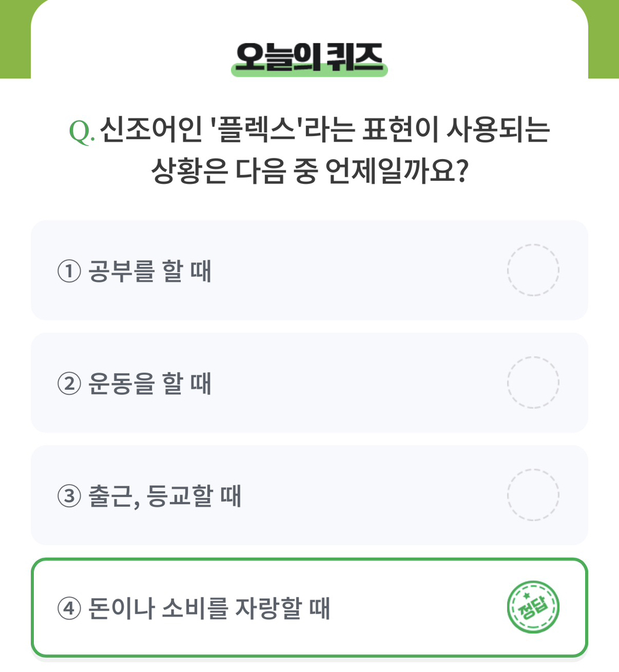Select the empty circle for 운동을 할 때
Image resolution: width=619 pixels, height=672 pixels.
533,382
